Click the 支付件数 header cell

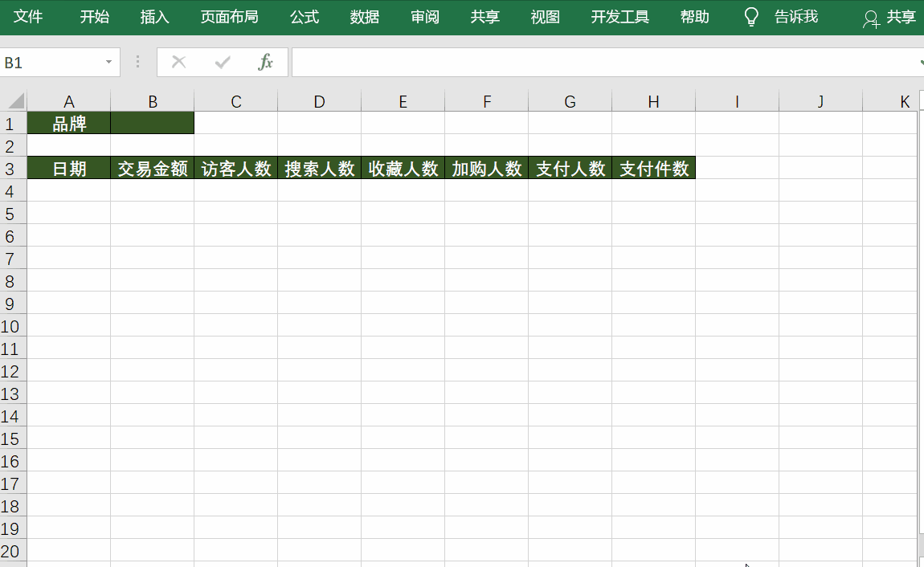(x=654, y=169)
